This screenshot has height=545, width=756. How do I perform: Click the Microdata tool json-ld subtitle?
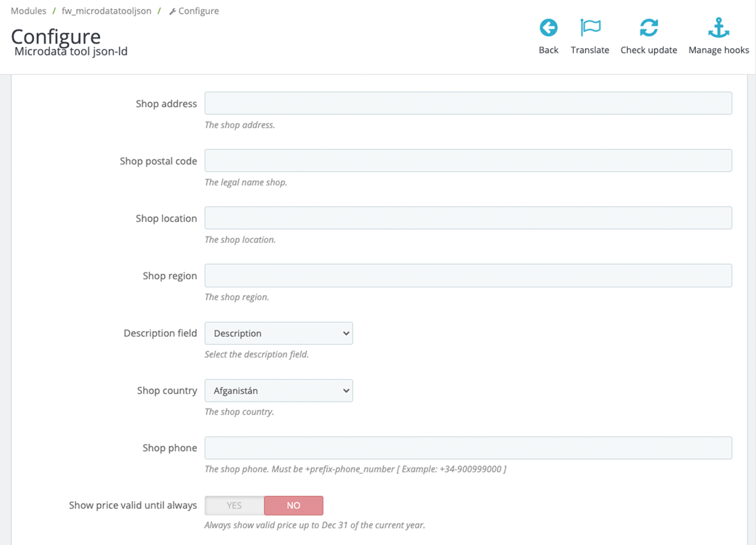coord(71,52)
